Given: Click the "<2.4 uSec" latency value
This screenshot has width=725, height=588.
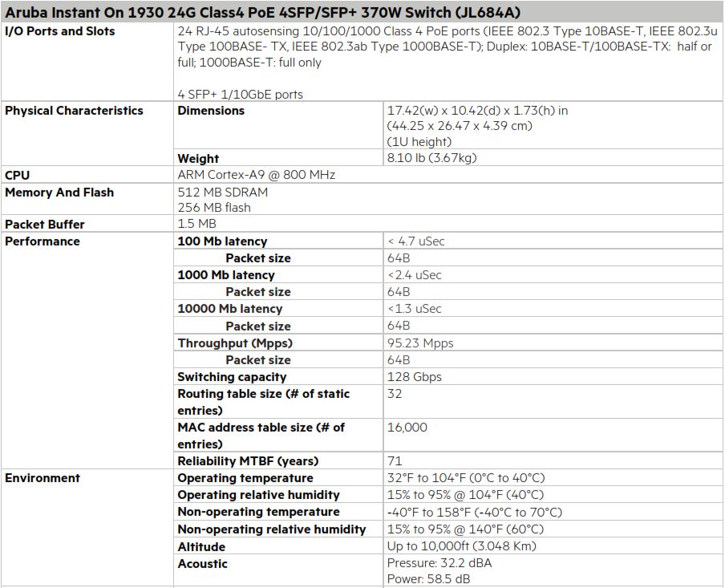Looking at the screenshot, I should click(x=415, y=275).
